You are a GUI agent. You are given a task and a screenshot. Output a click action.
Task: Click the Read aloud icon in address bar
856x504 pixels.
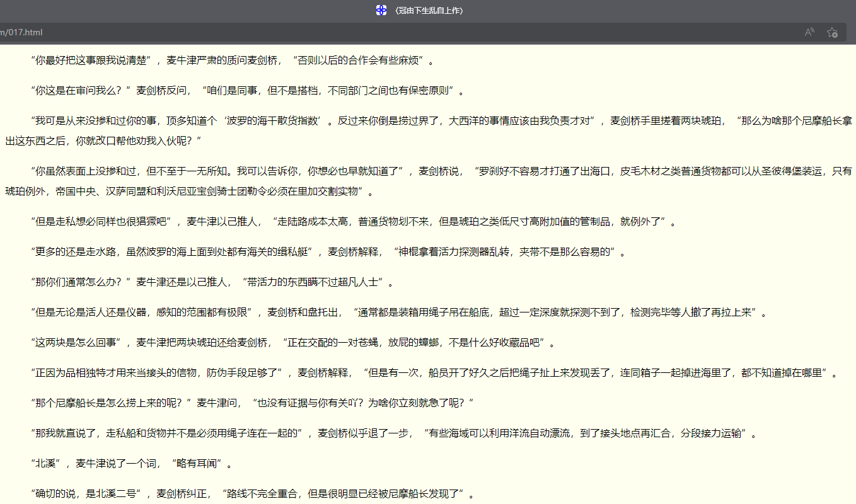click(810, 32)
